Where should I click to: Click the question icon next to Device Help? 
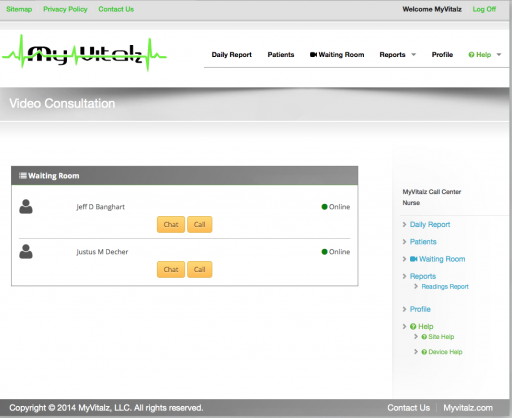point(424,352)
